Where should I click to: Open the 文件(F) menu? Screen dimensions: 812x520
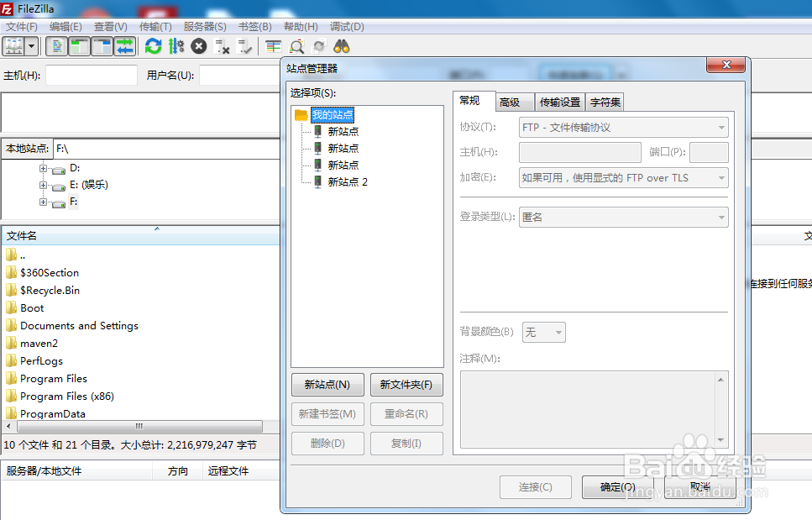[x=22, y=26]
